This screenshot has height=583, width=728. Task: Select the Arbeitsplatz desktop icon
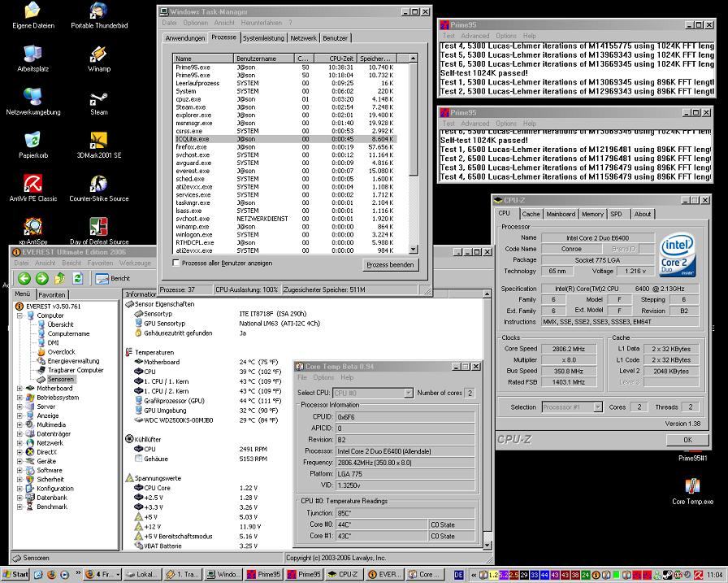[x=33, y=59]
